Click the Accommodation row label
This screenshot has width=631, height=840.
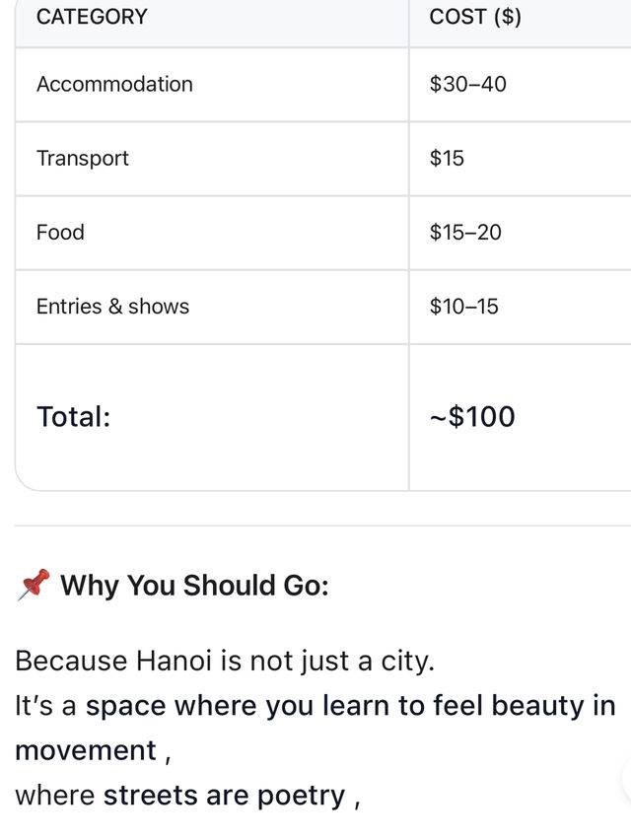[114, 84]
